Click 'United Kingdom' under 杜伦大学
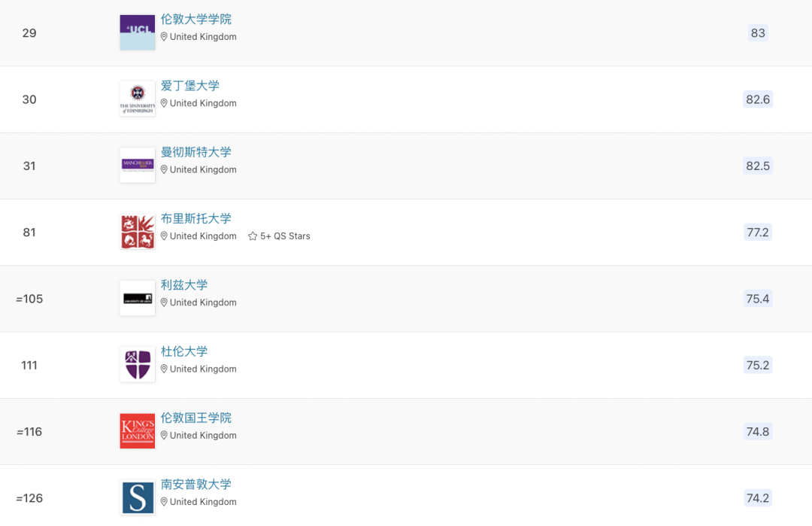Image resolution: width=812 pixels, height=526 pixels. (x=203, y=369)
